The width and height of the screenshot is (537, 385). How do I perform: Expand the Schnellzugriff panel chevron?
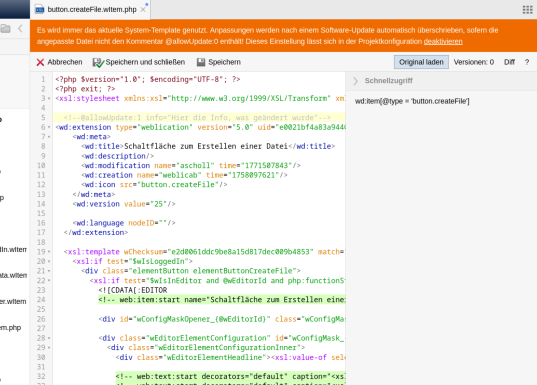(x=355, y=81)
